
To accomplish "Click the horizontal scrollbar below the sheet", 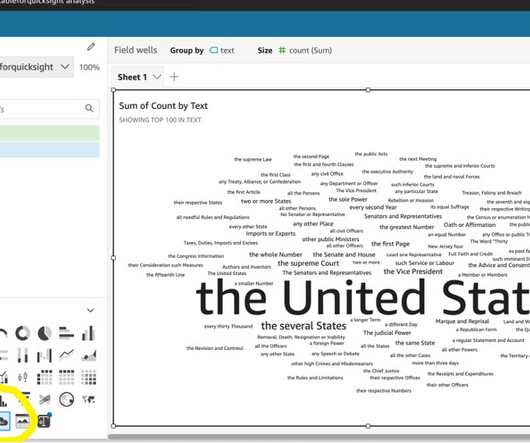I will (319, 437).
